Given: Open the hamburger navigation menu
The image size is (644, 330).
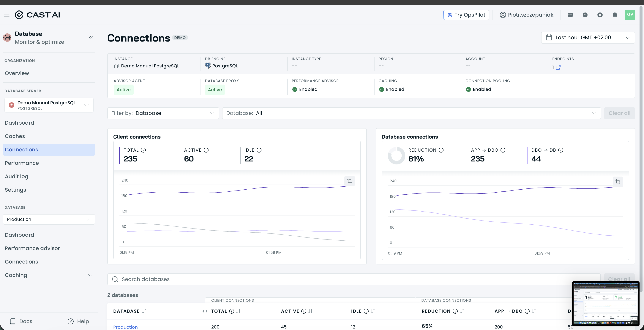Looking at the screenshot, I should click(7, 15).
